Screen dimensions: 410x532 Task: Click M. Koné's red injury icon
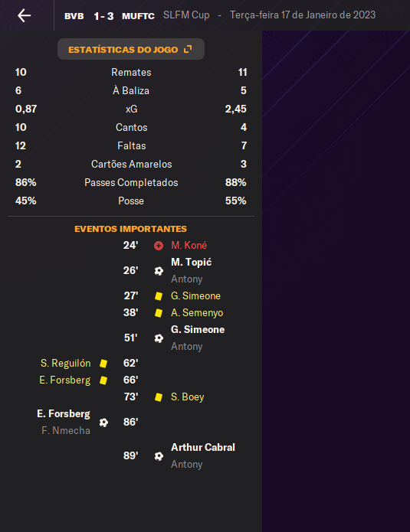[x=159, y=246]
